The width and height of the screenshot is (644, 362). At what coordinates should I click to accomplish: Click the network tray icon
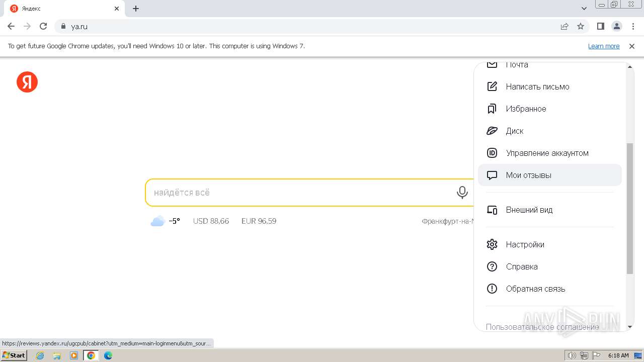click(x=584, y=355)
